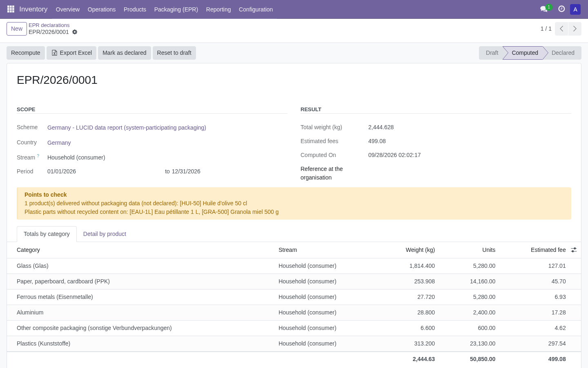Create a New declaration
Viewport: 588px width, 368px height.
point(17,29)
